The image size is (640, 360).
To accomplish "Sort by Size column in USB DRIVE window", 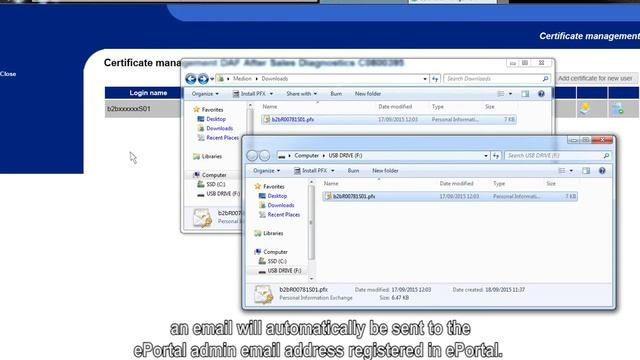I will [x=551, y=184].
